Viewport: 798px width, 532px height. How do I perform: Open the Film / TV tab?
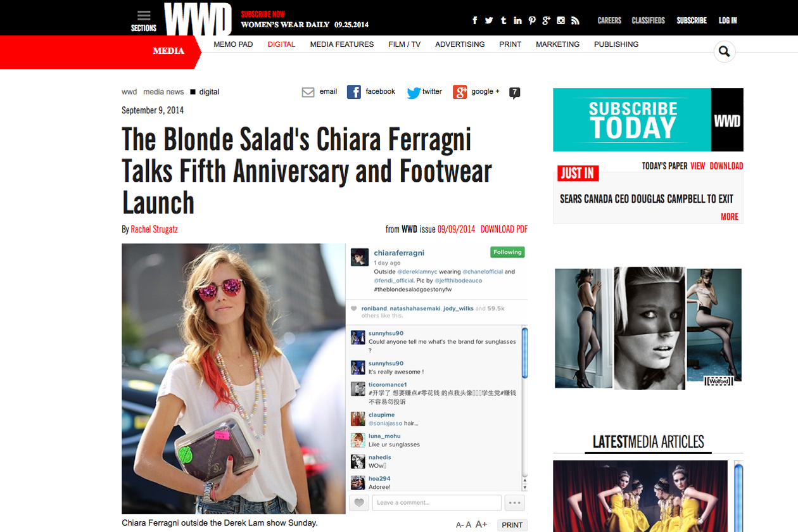point(405,44)
